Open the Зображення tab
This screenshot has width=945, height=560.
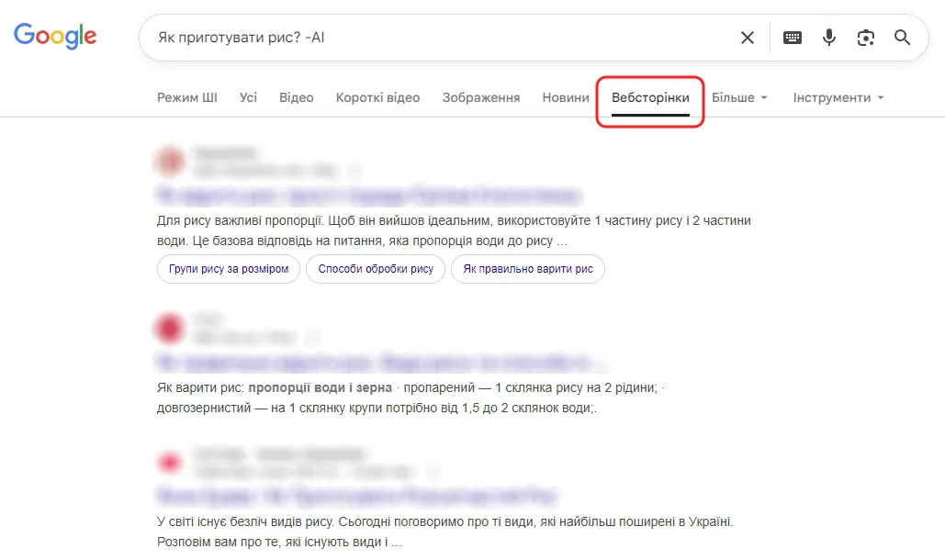pos(481,97)
